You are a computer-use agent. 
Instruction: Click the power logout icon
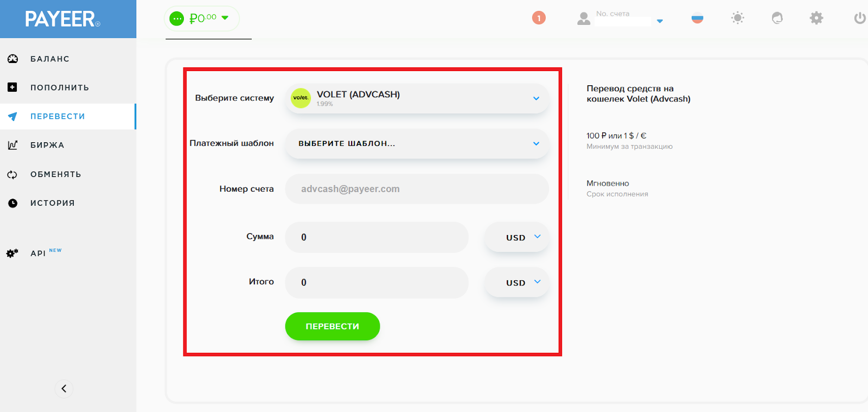pos(860,18)
